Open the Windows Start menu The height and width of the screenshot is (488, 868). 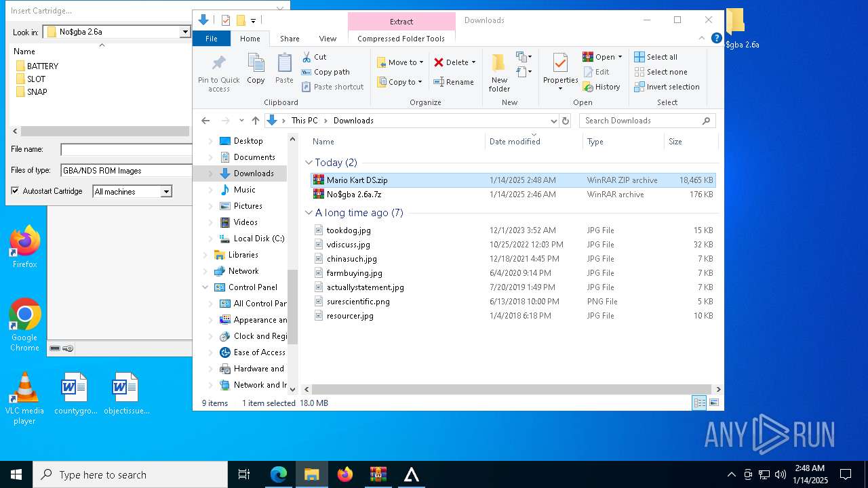click(16, 474)
